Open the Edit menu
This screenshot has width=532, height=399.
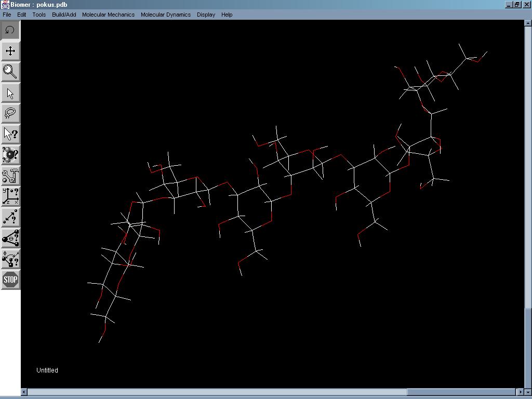(x=22, y=15)
